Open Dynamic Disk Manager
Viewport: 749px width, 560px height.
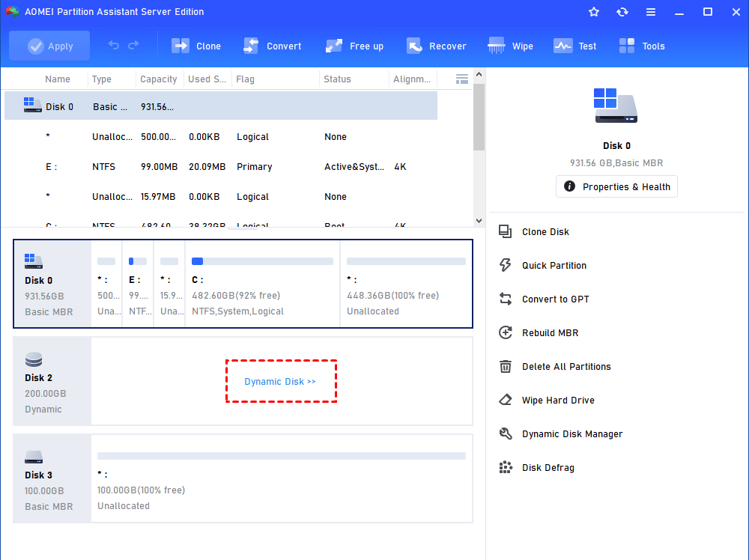pyautogui.click(x=571, y=434)
